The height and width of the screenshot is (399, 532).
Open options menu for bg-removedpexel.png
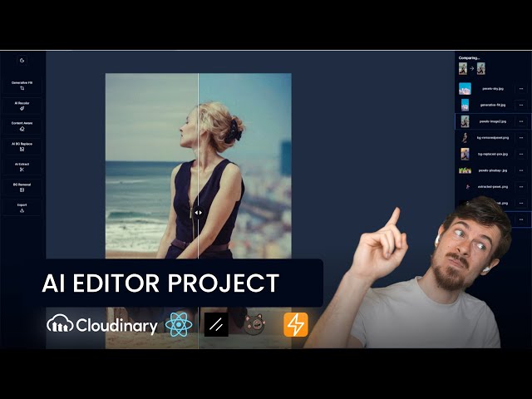[x=521, y=138]
